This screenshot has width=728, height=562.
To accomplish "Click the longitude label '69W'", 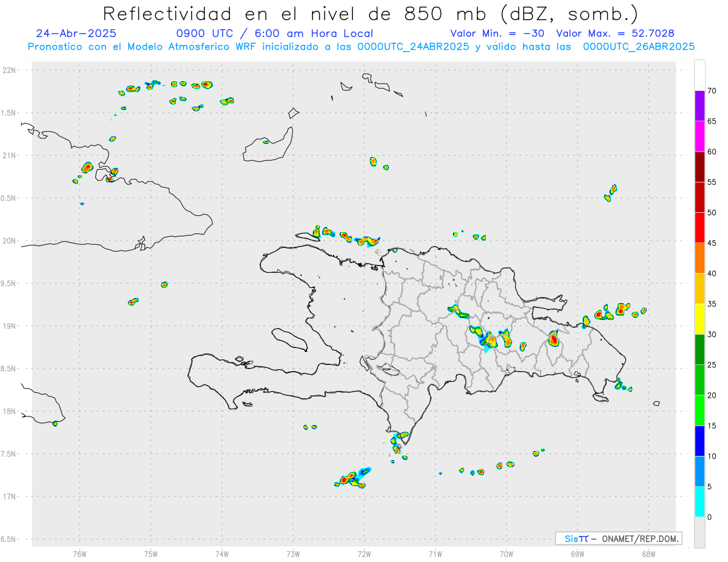I will (577, 554).
